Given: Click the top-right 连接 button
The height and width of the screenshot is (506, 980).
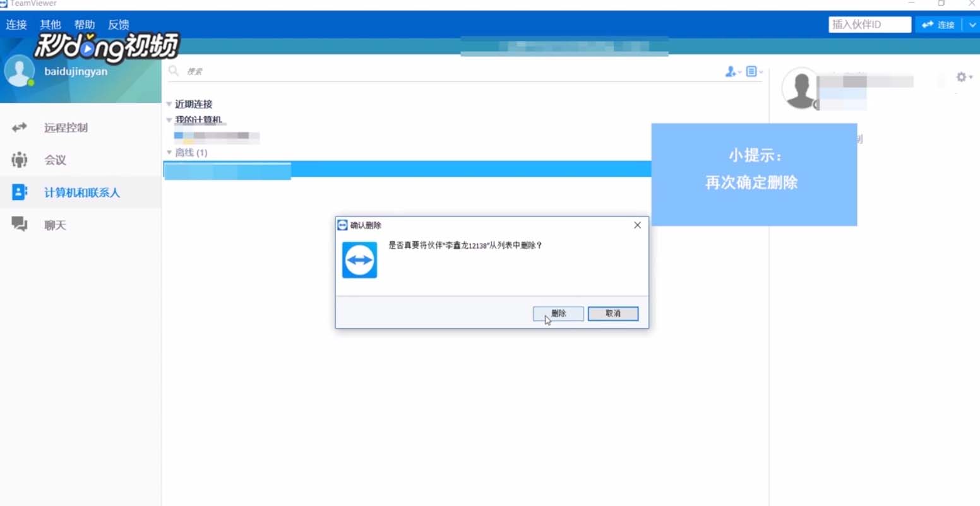Looking at the screenshot, I should (x=938, y=25).
